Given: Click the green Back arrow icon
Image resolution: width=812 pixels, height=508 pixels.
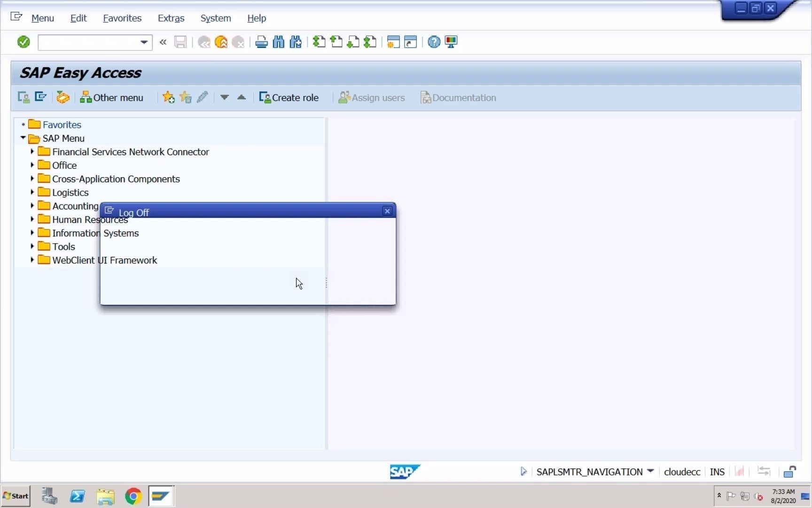Looking at the screenshot, I should tap(204, 42).
